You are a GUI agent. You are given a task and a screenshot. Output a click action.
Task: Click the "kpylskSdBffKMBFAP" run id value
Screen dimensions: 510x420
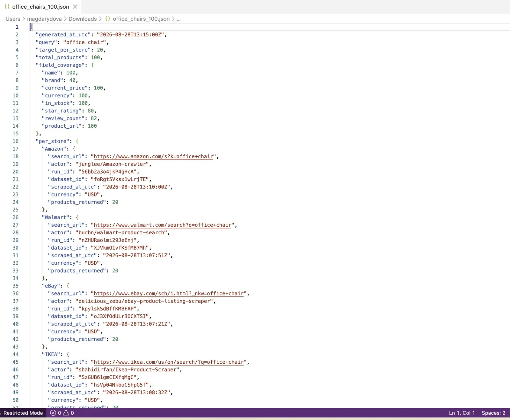click(107, 309)
